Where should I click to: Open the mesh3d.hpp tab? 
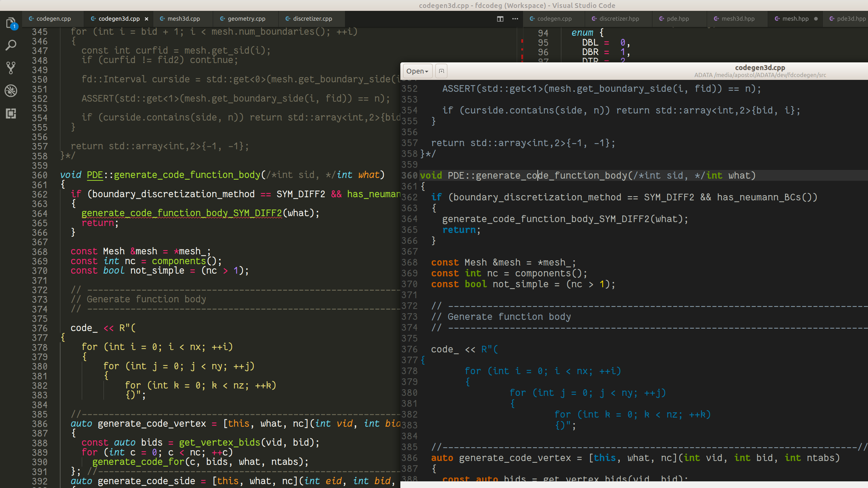tap(738, 19)
